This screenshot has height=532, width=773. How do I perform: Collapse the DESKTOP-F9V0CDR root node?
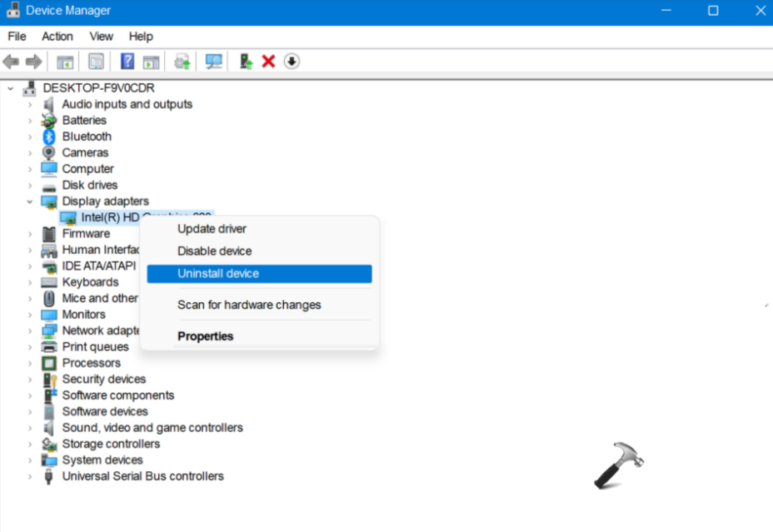coord(10,88)
